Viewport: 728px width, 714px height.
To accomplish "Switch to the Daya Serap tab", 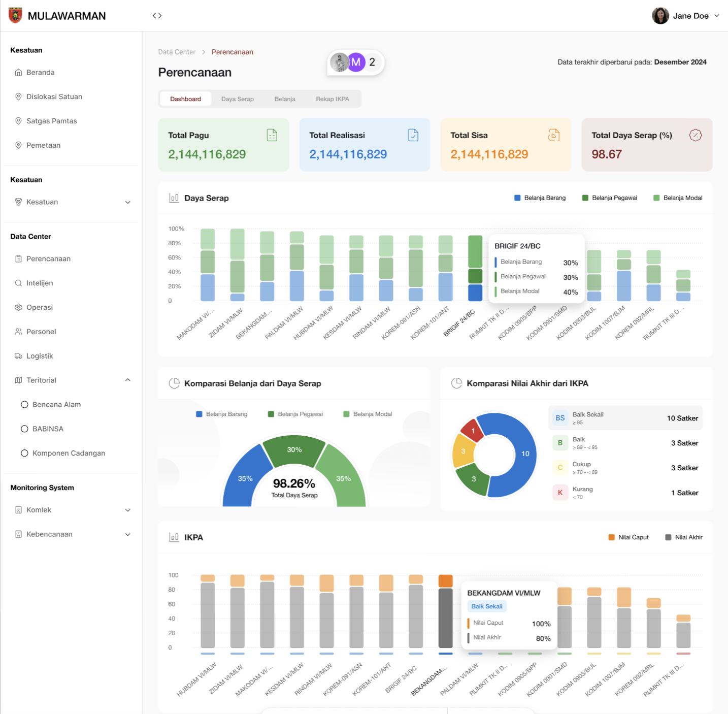I will tap(237, 99).
